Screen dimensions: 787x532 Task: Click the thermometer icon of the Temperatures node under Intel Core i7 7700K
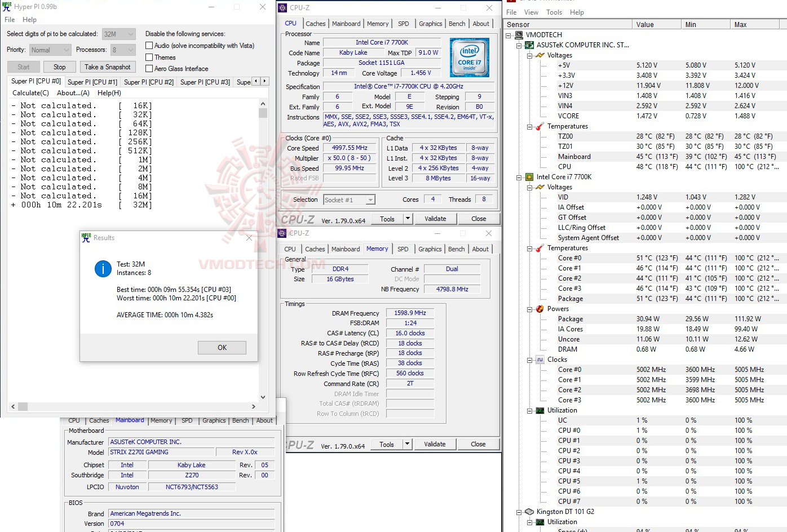(x=540, y=248)
